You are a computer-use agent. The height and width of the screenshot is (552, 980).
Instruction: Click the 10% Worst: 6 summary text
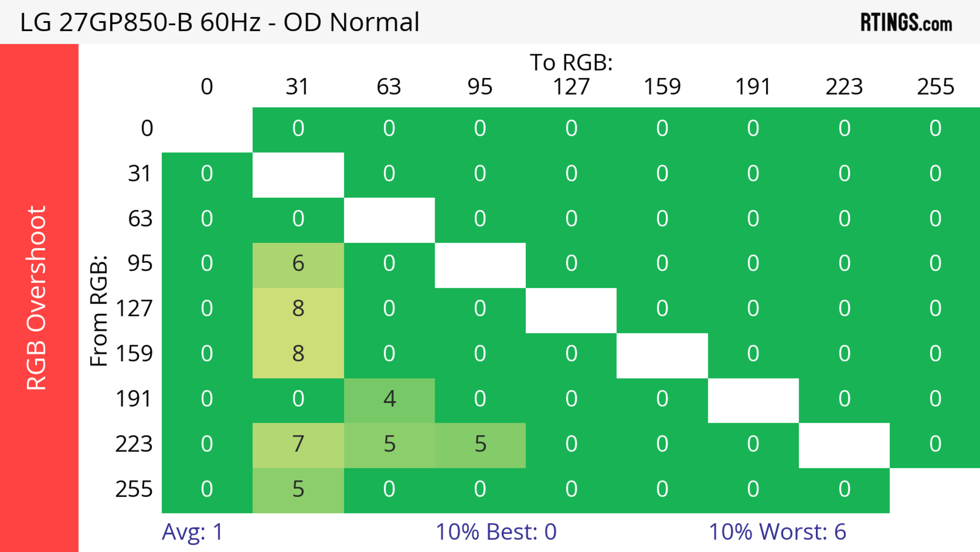point(777,532)
